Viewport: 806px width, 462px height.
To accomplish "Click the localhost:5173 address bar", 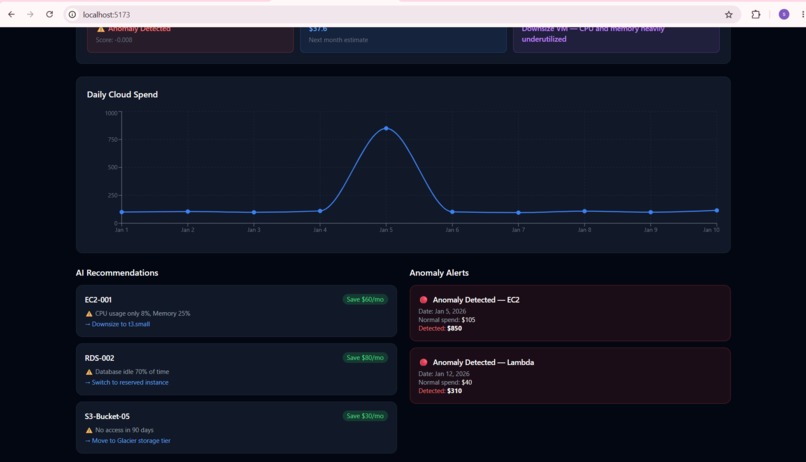I will 402,14.
